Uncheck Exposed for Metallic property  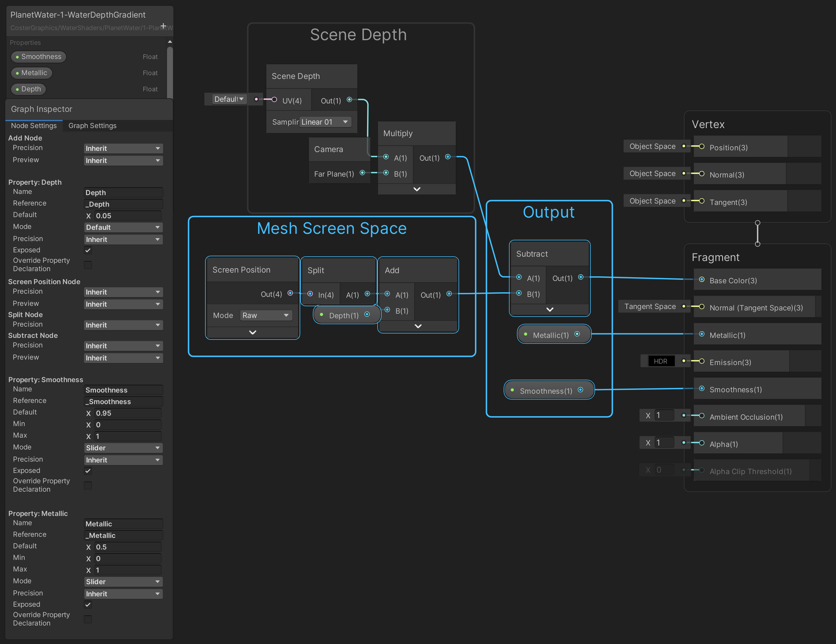click(88, 605)
